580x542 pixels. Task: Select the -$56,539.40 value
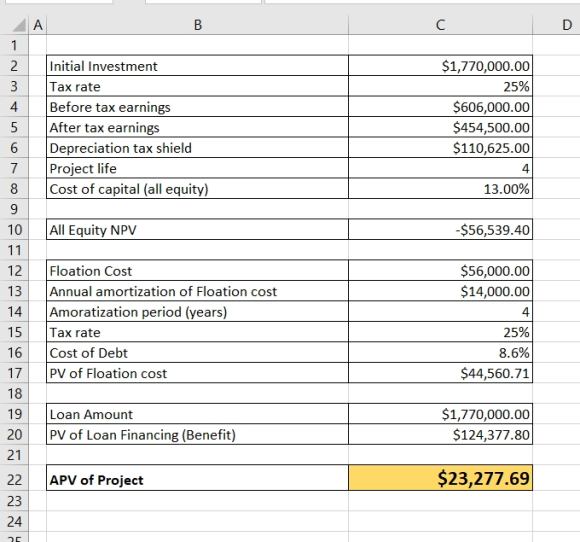(440, 230)
